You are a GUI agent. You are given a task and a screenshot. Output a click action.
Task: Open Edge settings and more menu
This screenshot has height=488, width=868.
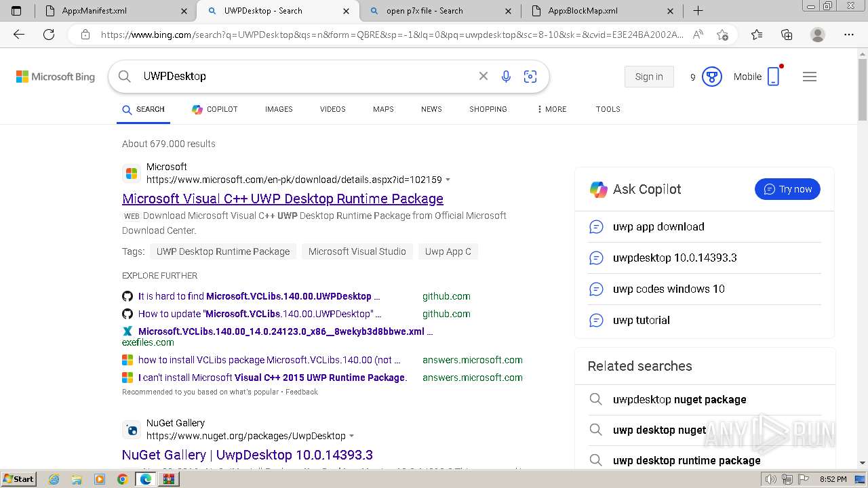coord(849,35)
